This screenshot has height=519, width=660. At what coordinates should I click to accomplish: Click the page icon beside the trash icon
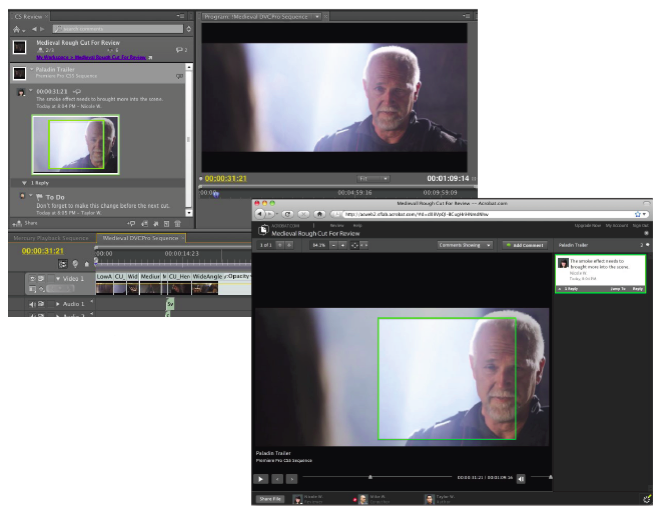[167, 224]
